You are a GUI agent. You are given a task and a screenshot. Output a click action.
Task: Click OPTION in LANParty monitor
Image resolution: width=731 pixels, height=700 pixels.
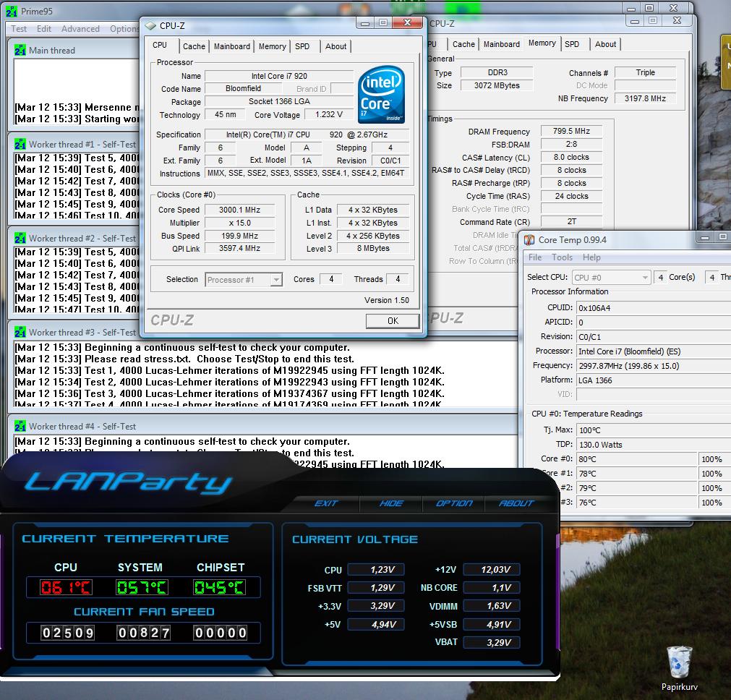(x=453, y=503)
